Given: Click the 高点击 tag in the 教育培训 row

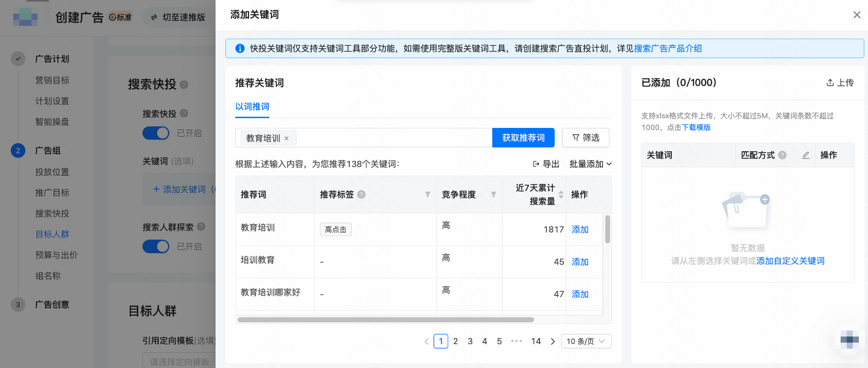Looking at the screenshot, I should pos(336,229).
